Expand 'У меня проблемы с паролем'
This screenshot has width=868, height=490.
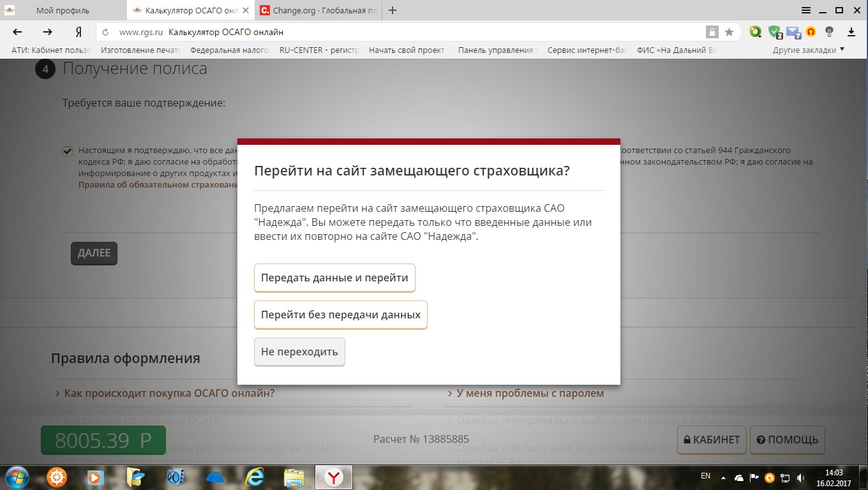coord(530,393)
